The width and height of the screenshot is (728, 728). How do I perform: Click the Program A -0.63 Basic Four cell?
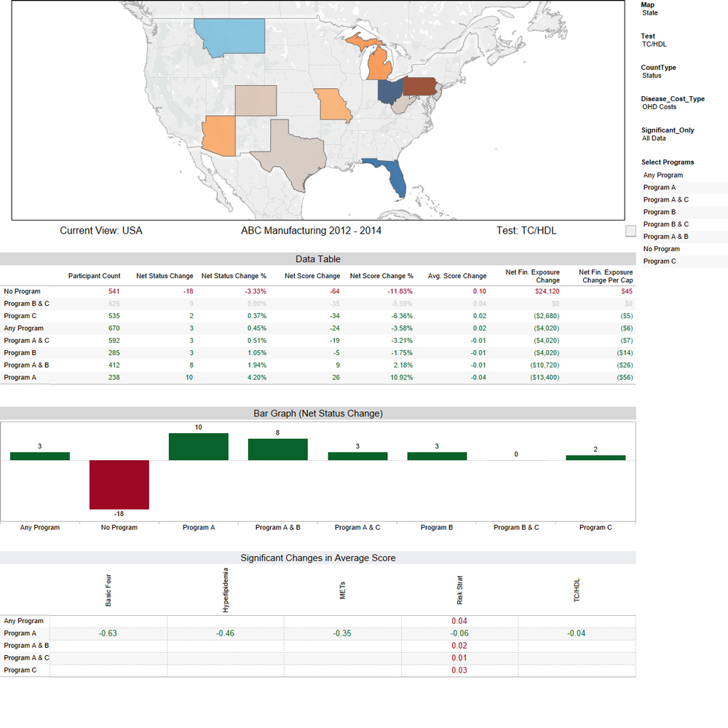(108, 633)
